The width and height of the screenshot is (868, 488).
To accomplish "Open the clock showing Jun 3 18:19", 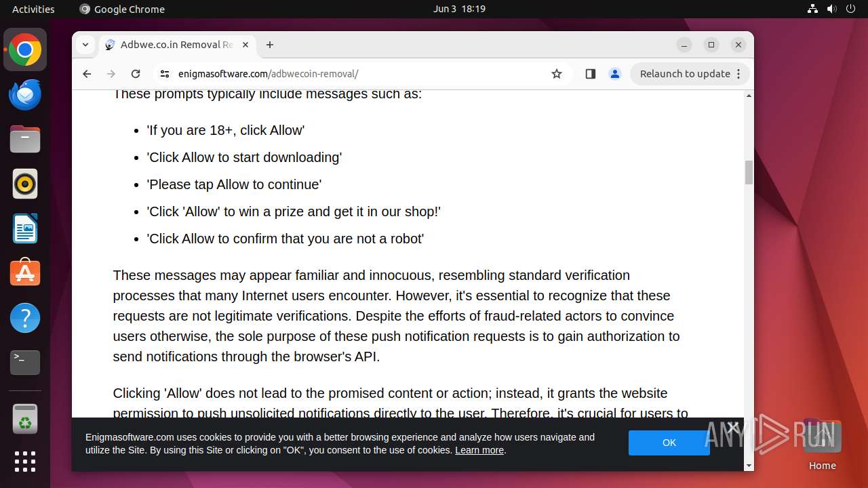I will 459,9.
